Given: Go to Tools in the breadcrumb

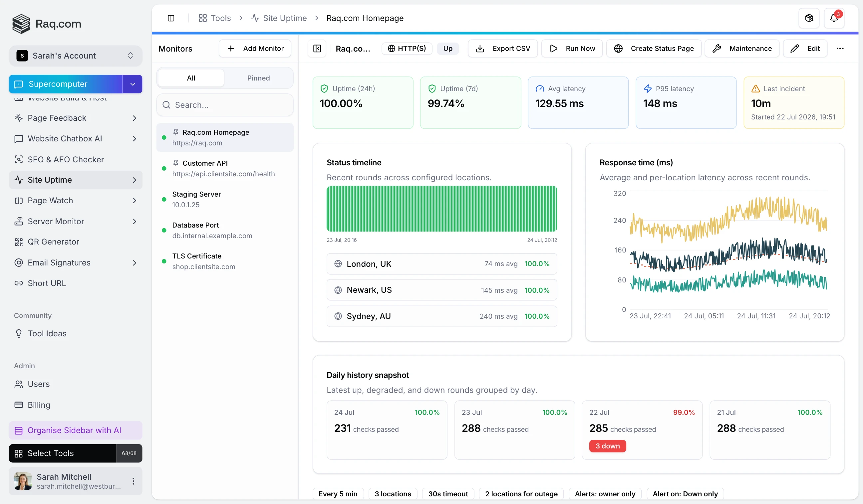Looking at the screenshot, I should 215,18.
